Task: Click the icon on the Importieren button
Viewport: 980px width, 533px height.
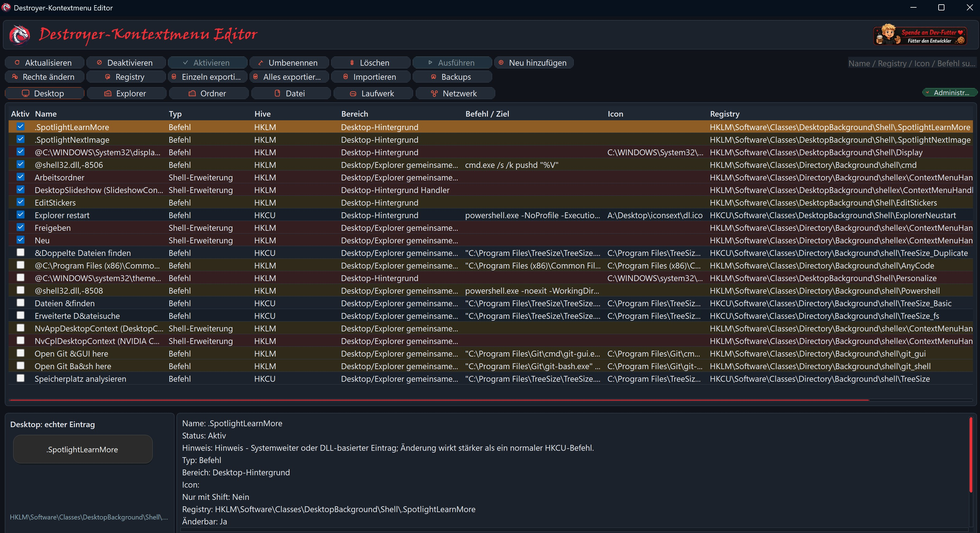Action: pos(346,76)
